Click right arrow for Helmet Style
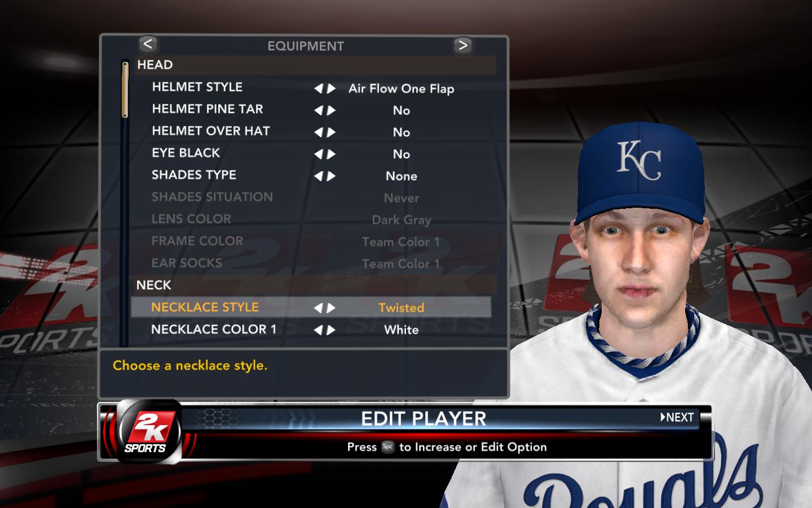The image size is (812, 508). (332, 89)
